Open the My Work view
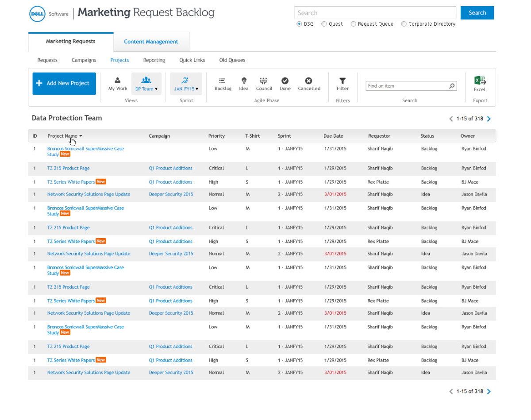 click(x=118, y=84)
